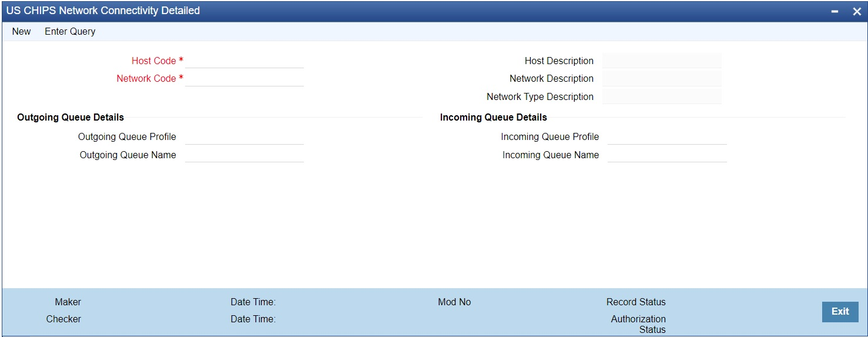Click the Record Status label
This screenshot has height=337, width=868.
[636, 302]
